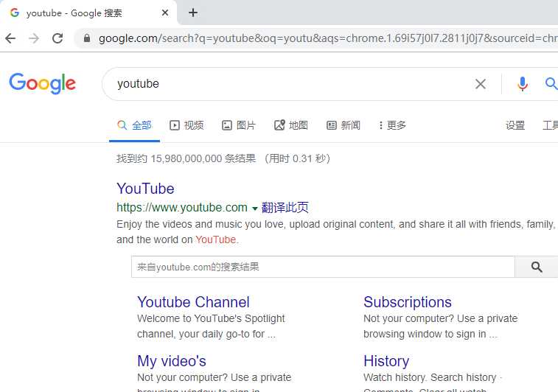
Task: Click the https://www.youtube.com green URL
Action: pos(182,207)
